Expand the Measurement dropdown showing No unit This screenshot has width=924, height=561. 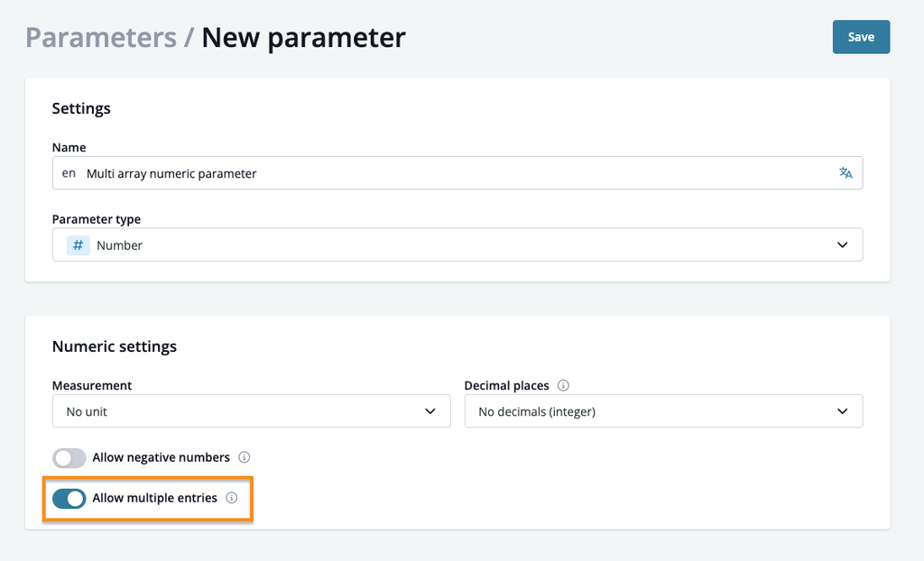pyautogui.click(x=251, y=410)
